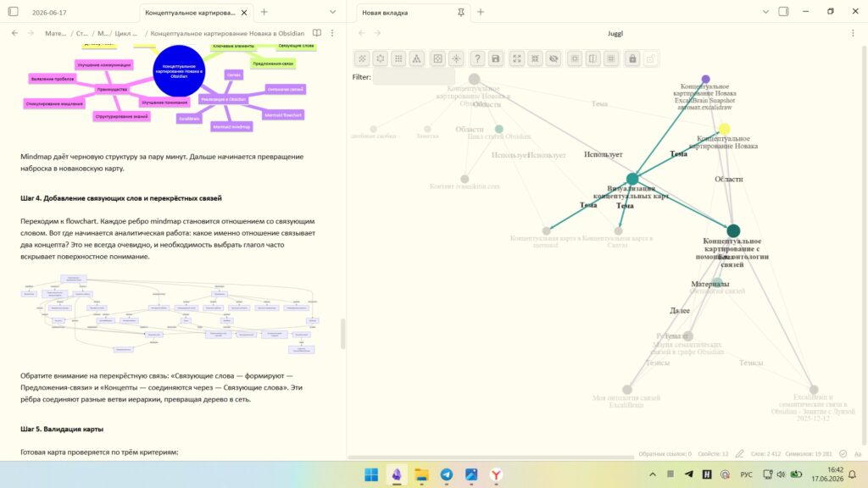Open more options menu for the note
The image size is (868, 488).
point(332,33)
